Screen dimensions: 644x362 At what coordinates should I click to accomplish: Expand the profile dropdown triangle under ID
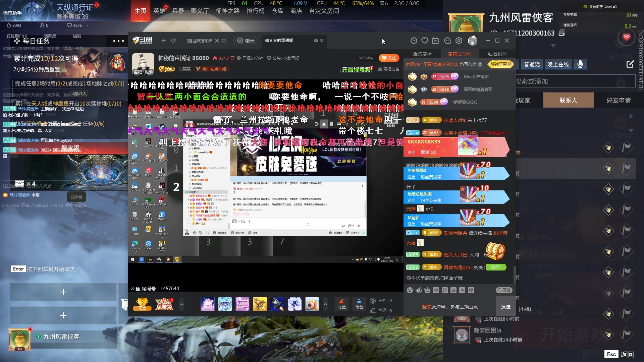point(553,46)
